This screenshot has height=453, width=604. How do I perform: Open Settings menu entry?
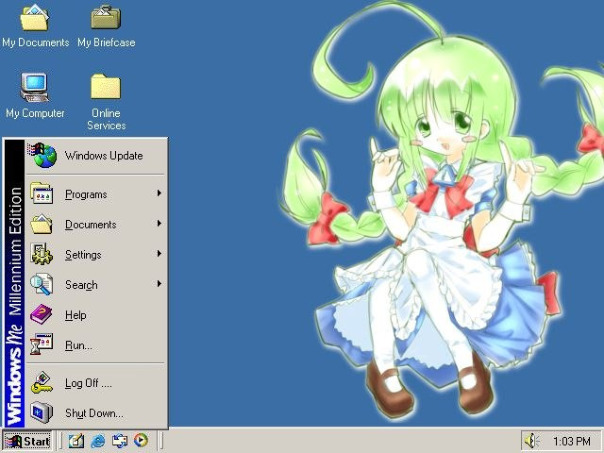[96, 254]
